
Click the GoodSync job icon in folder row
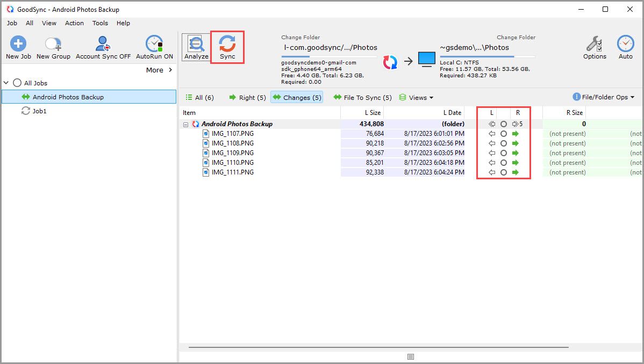pos(196,124)
